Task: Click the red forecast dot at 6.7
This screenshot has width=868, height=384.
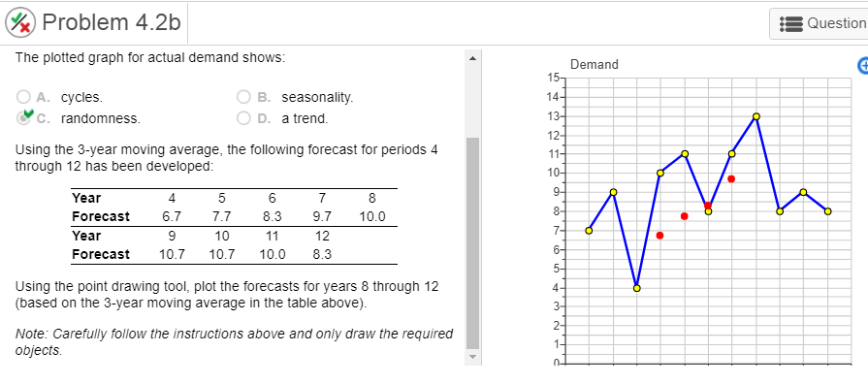Action: [x=659, y=236]
